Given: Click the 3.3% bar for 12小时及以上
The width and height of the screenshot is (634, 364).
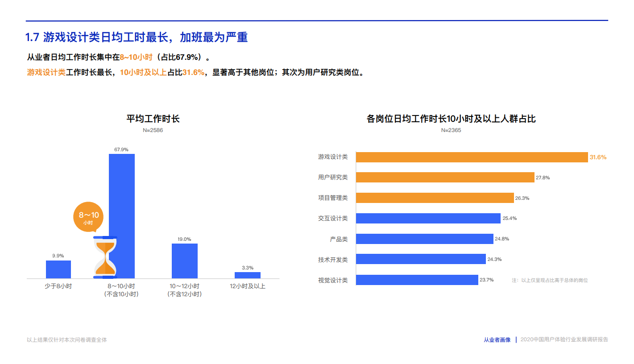Looking at the screenshot, I should click(x=247, y=275).
